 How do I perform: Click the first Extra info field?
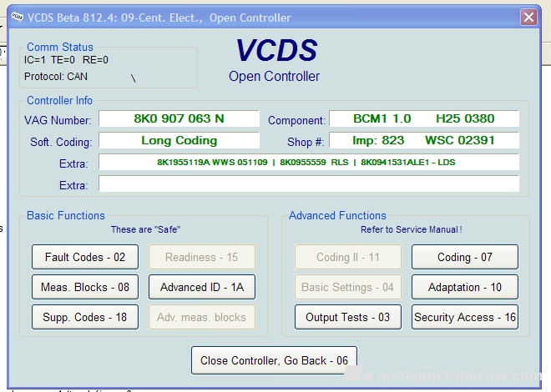point(308,162)
